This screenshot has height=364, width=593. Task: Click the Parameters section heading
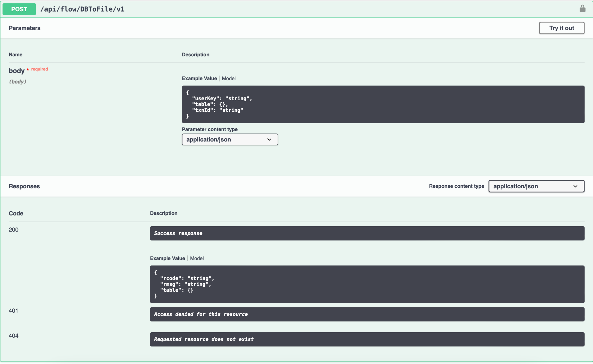tap(24, 28)
